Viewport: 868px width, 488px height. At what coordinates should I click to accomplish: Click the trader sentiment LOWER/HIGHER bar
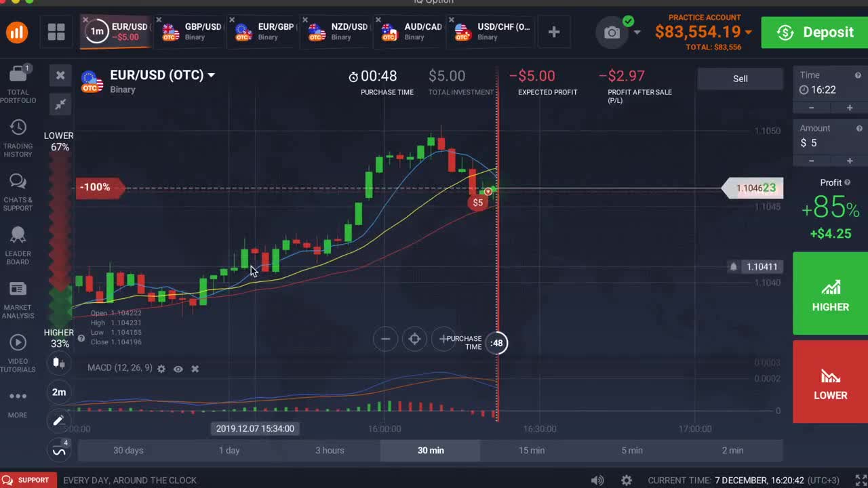click(x=60, y=240)
